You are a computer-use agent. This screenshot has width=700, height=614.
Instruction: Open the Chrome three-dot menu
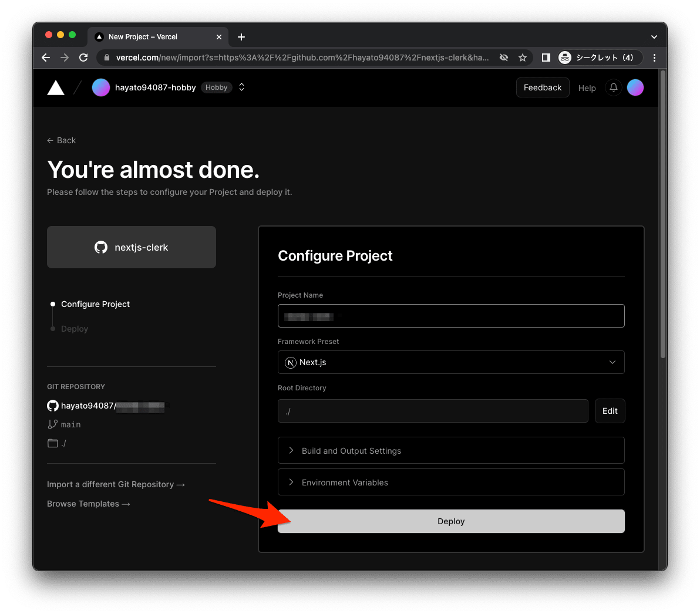click(x=654, y=58)
